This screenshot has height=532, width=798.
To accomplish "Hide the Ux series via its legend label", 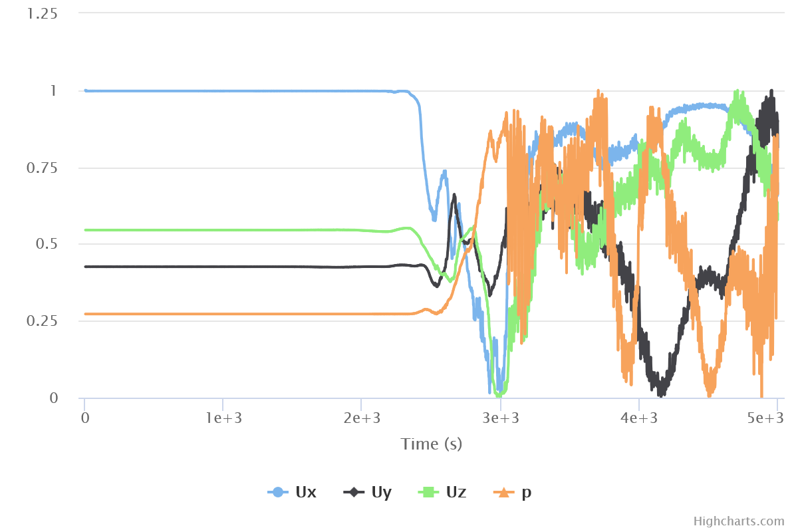I will (305, 492).
